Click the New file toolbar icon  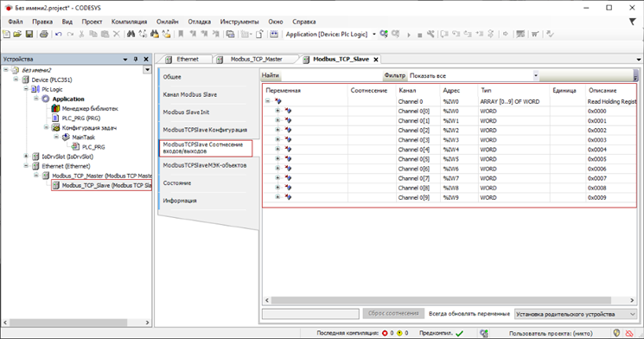(x=7, y=34)
